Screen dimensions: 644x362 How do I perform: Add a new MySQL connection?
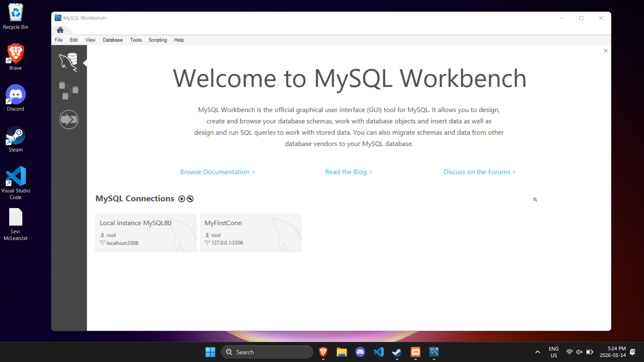(181, 199)
